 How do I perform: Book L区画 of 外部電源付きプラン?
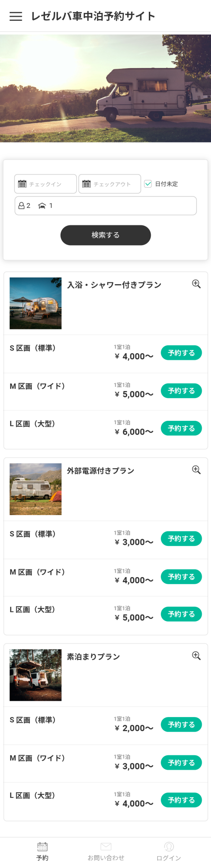pos(181,614)
